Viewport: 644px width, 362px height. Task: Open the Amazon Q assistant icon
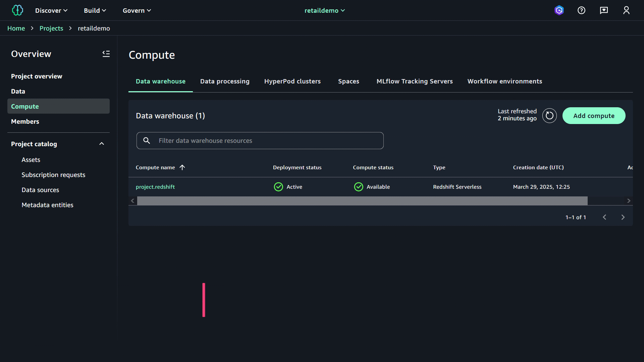tap(559, 10)
